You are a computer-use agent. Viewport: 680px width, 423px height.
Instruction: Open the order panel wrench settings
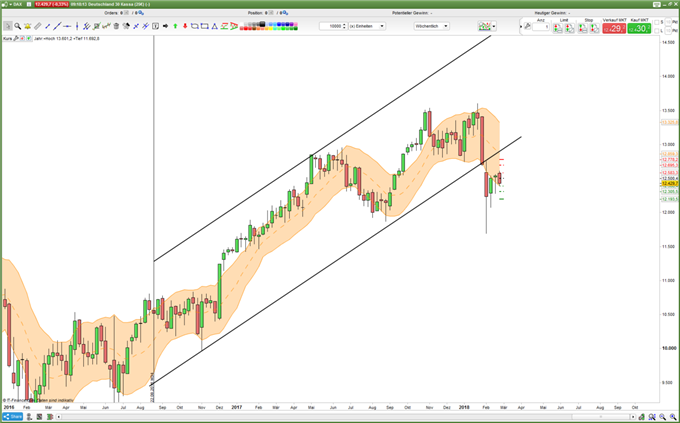click(x=527, y=26)
